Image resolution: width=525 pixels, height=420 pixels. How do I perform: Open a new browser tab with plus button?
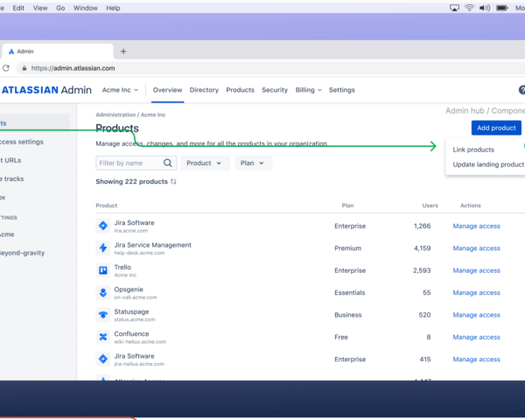click(123, 52)
